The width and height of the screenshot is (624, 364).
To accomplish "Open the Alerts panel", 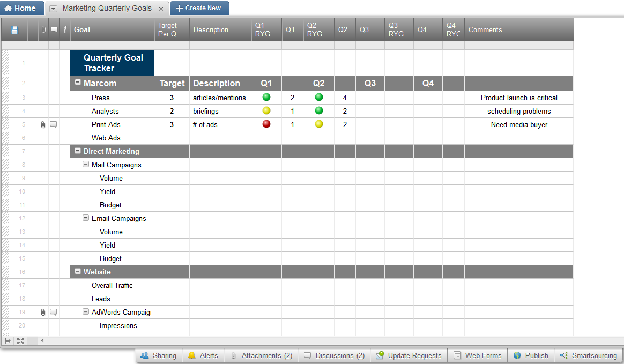I will coord(203,355).
